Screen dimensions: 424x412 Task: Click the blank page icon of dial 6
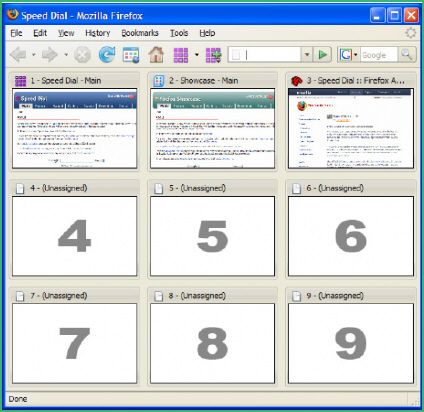tap(296, 188)
